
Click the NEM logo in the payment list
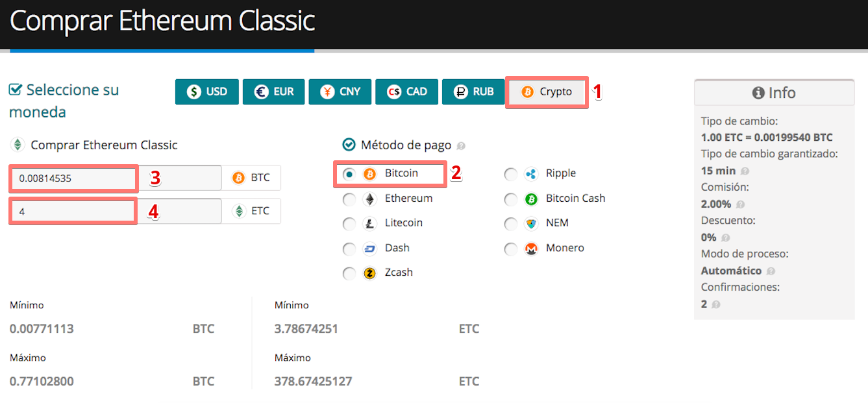pos(532,224)
